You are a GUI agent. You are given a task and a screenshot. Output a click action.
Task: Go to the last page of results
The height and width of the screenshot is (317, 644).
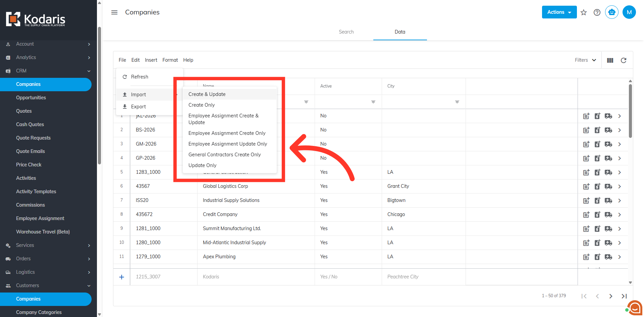(x=624, y=296)
